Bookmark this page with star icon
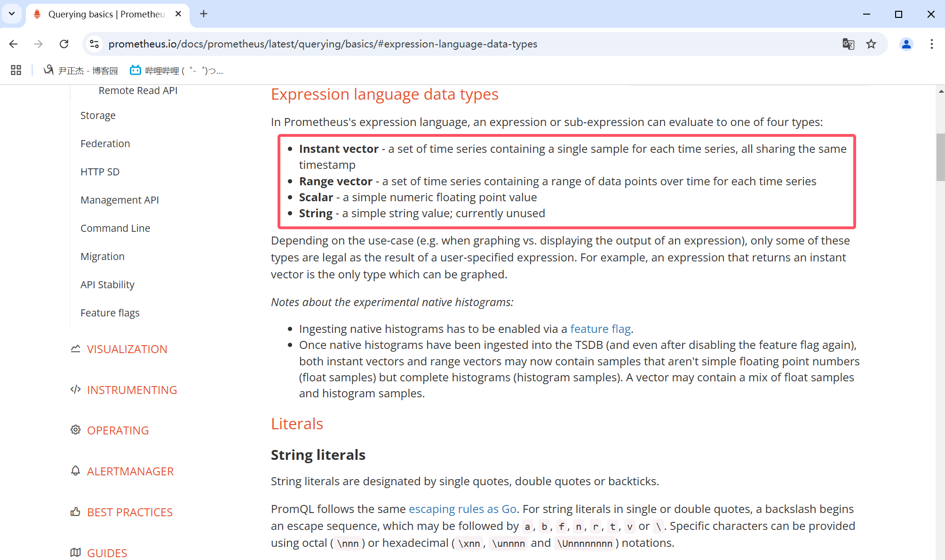The height and width of the screenshot is (560, 945). (871, 44)
